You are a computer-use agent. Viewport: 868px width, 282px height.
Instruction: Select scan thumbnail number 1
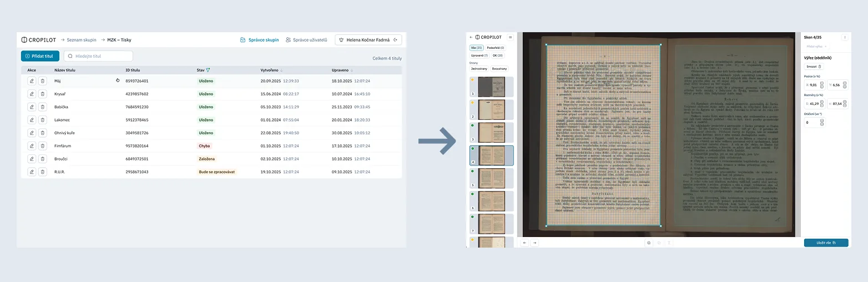click(x=492, y=86)
